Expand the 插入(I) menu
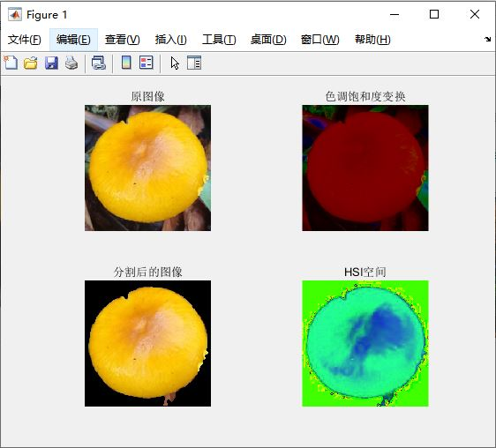 click(x=171, y=40)
